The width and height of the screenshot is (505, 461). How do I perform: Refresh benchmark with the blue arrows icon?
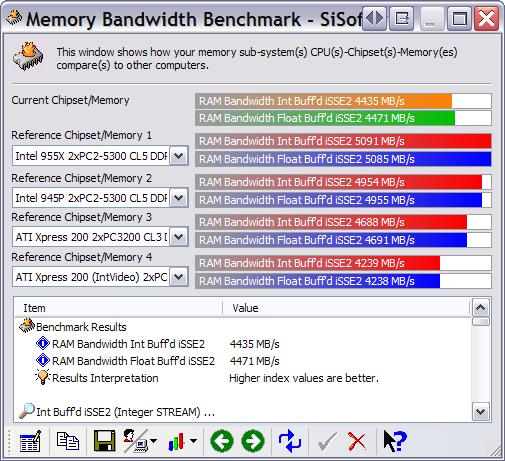coord(290,441)
